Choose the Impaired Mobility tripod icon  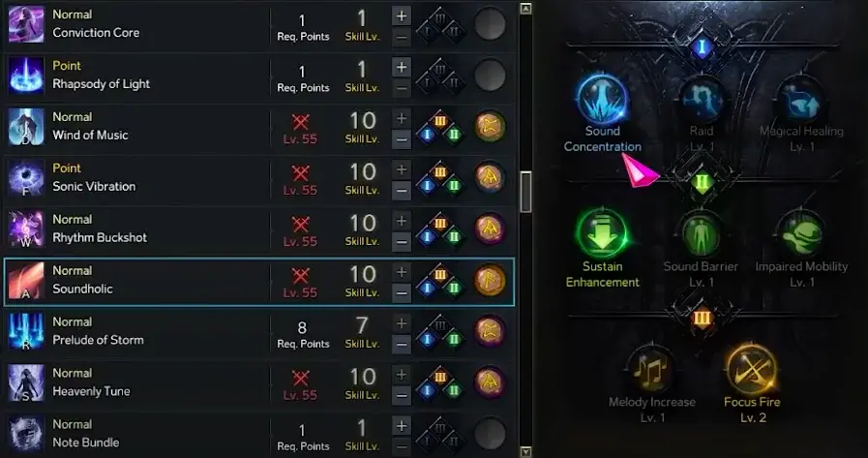pyautogui.click(x=801, y=234)
